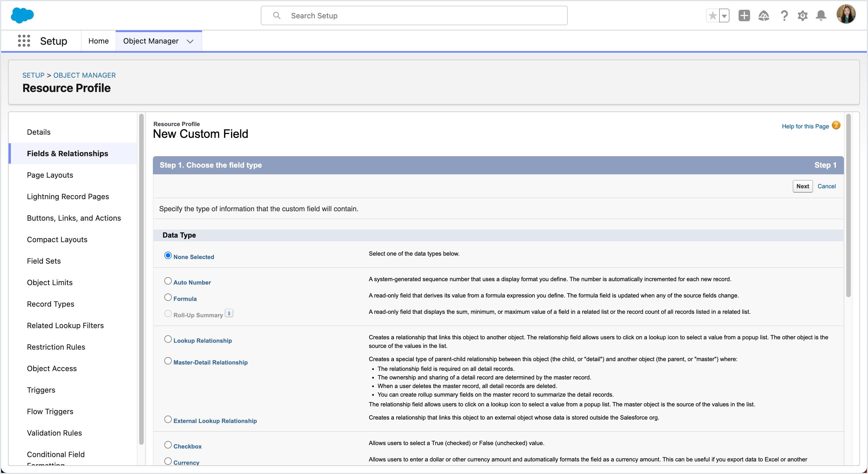This screenshot has width=868, height=474.
Task: Select the Auto Number radio button
Action: point(168,281)
